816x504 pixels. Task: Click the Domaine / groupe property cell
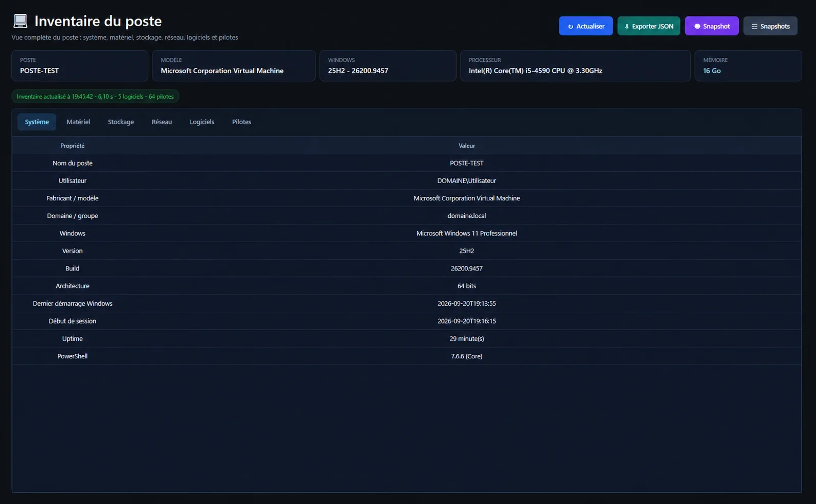tap(73, 216)
